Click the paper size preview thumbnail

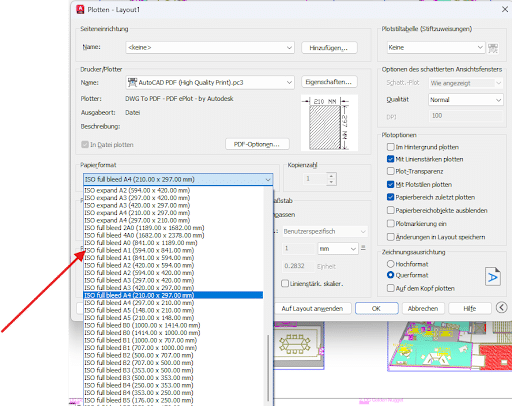click(x=329, y=123)
